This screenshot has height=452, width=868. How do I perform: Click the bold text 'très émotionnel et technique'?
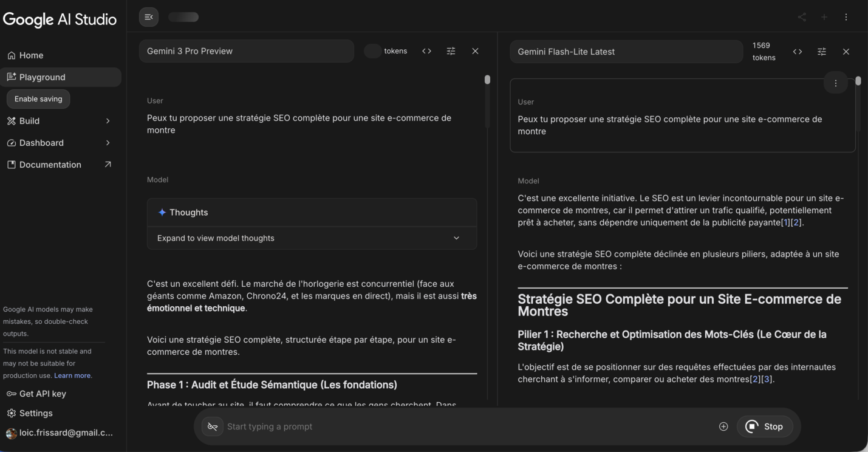pyautogui.click(x=312, y=302)
